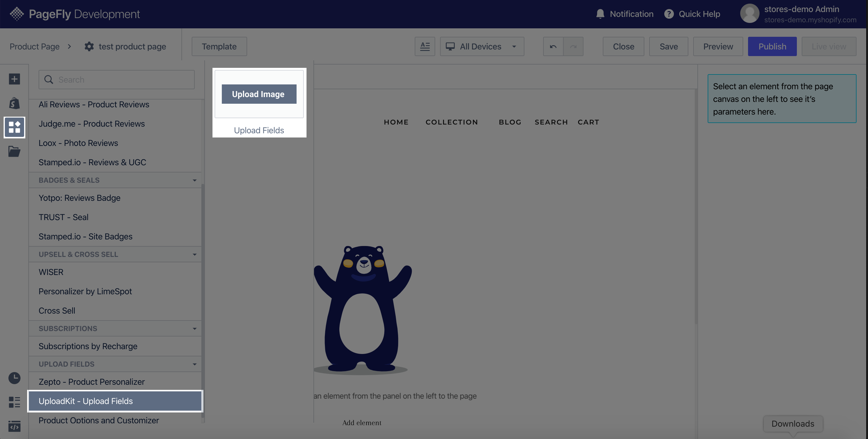Screen dimensions: 868x439
Task: Click the PageFly logo icon
Action: pyautogui.click(x=17, y=14)
